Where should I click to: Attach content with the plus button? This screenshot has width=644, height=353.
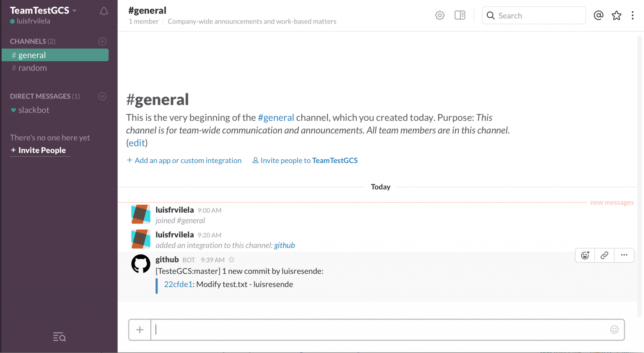coord(140,330)
